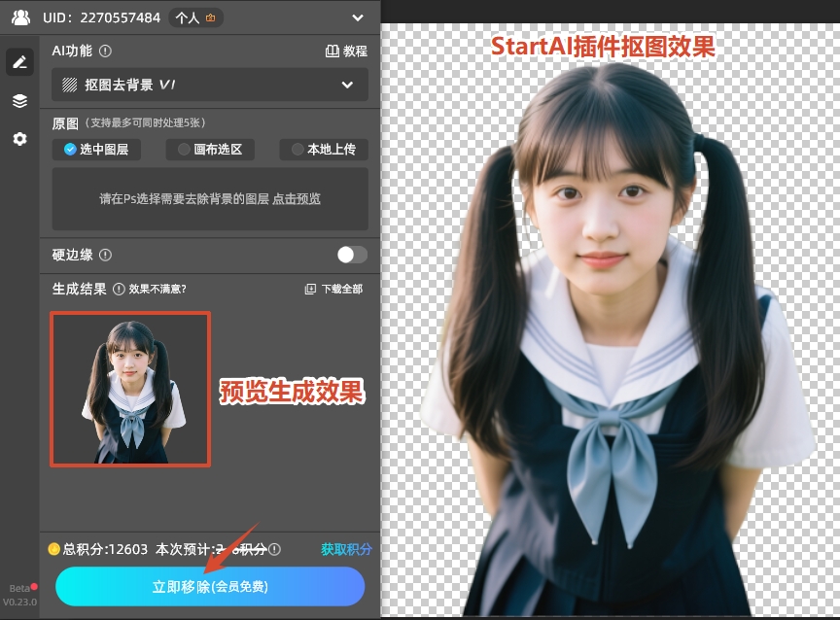
Task: Open the 教程 tutorial book icon
Action: [x=332, y=52]
